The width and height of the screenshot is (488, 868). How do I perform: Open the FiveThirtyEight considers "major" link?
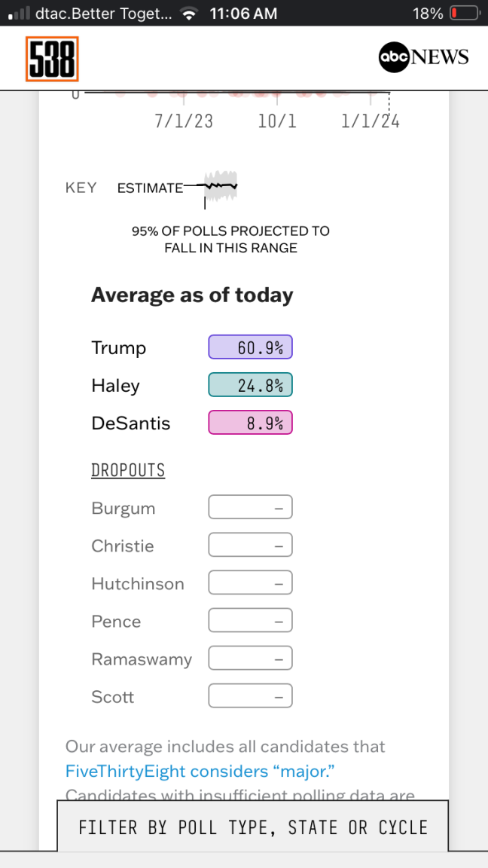click(x=200, y=771)
